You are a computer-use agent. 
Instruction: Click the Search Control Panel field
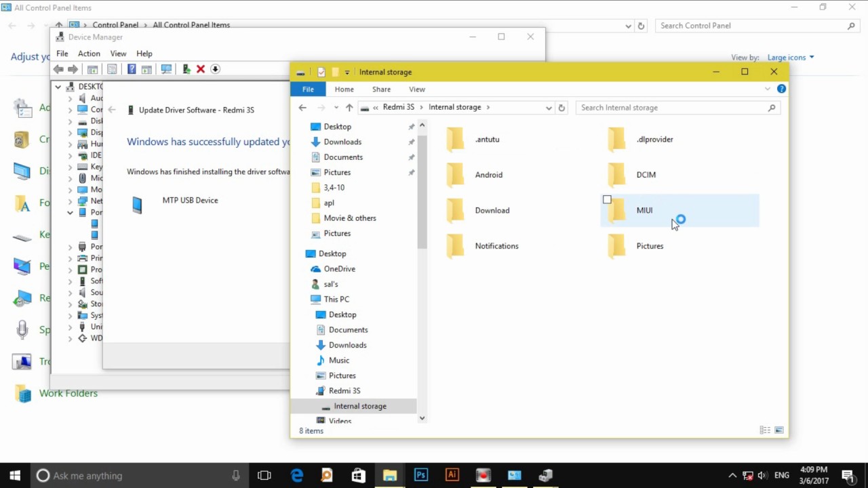[x=757, y=26]
